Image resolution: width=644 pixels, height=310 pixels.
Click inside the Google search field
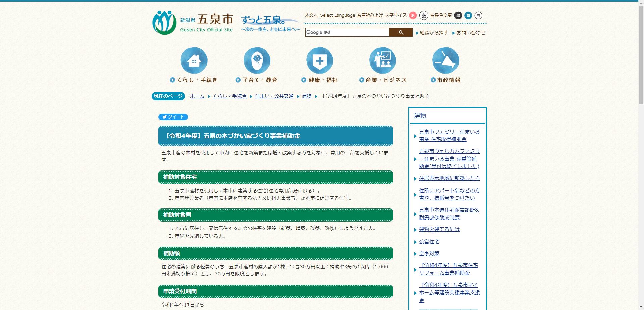point(347,32)
